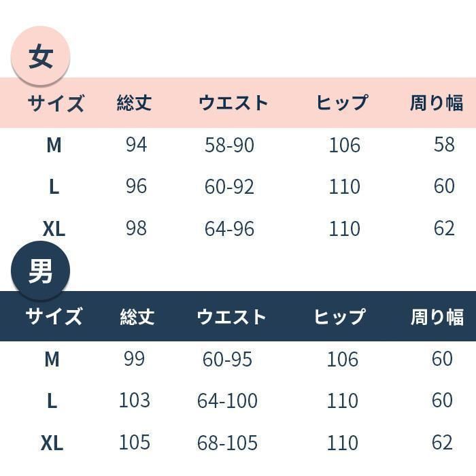
Task: Click women's waist value 58-90
Action: coord(230,145)
